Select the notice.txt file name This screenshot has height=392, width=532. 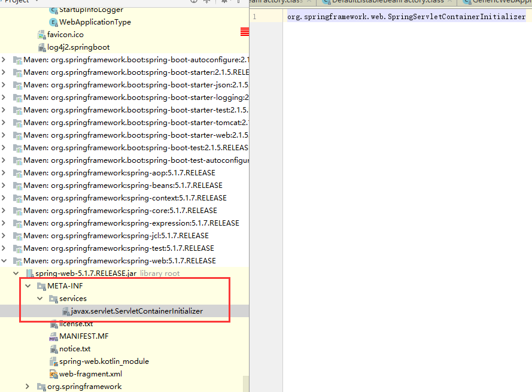point(75,348)
